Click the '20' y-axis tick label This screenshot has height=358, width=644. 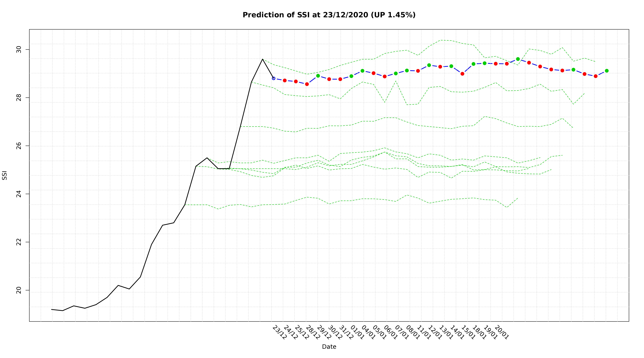[19, 290]
